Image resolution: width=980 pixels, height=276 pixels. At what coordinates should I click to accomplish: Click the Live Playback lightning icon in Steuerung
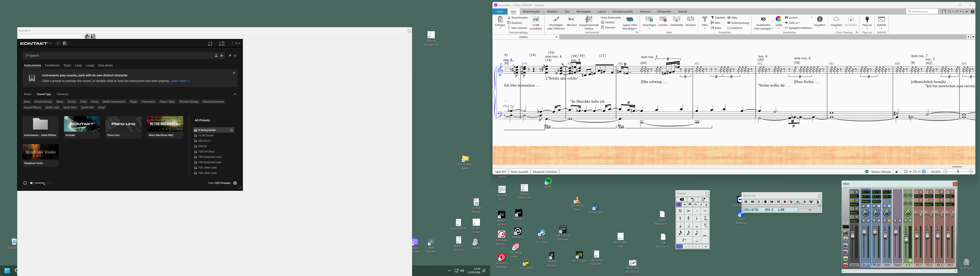(x=805, y=202)
